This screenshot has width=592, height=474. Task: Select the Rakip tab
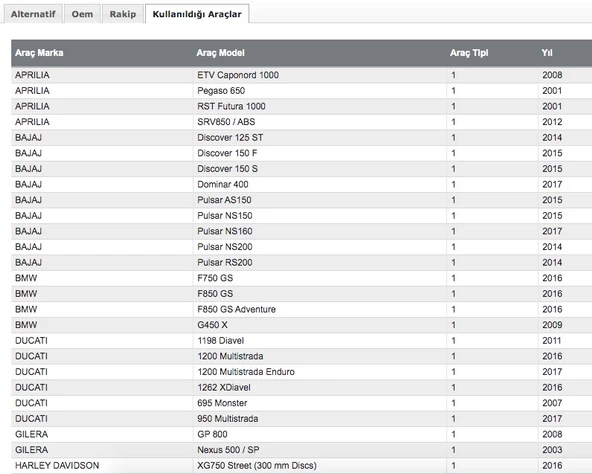coord(123,14)
